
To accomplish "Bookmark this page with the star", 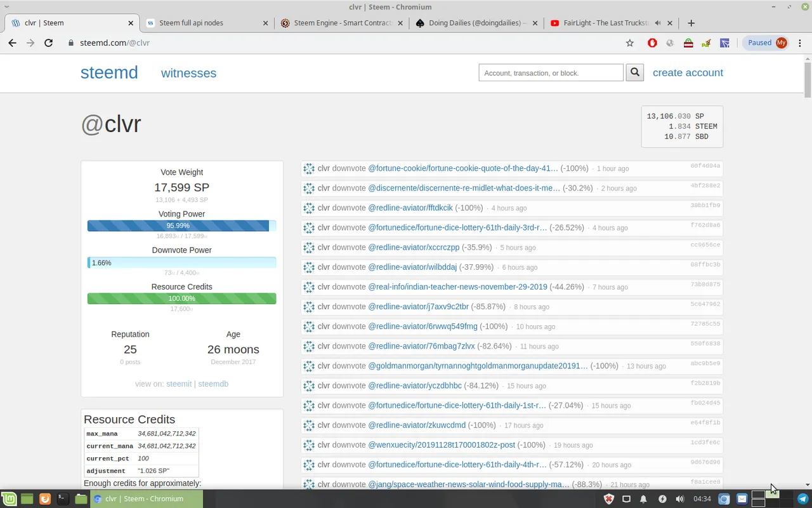I will (629, 43).
